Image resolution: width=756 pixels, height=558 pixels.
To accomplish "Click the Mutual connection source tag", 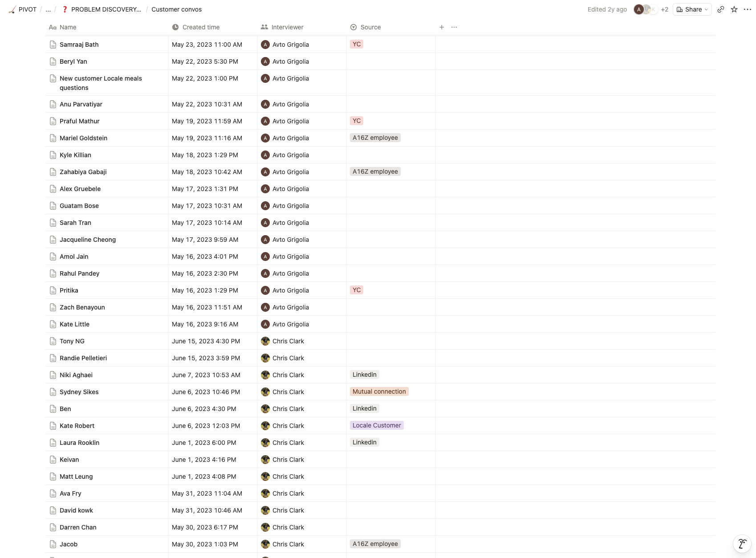I will tap(379, 391).
